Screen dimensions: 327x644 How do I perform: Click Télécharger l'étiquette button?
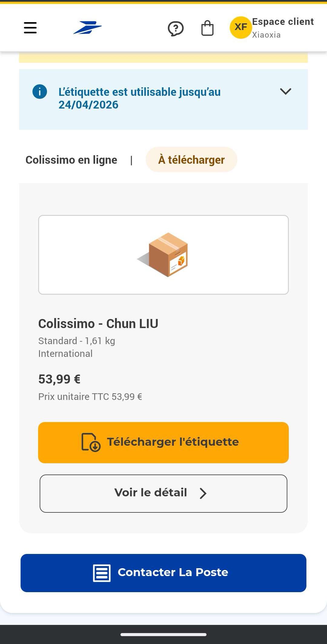click(163, 442)
